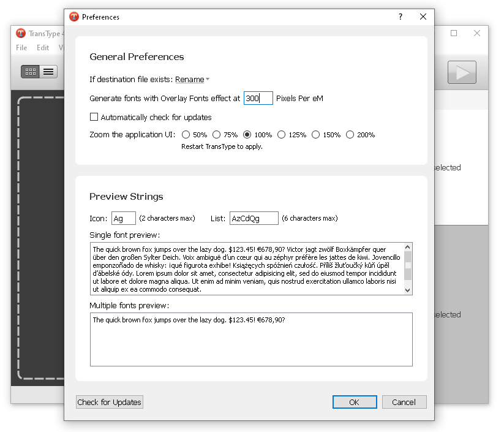Click the '(6 characters max)' hint
This screenshot has width=504, height=432.
pyautogui.click(x=310, y=218)
